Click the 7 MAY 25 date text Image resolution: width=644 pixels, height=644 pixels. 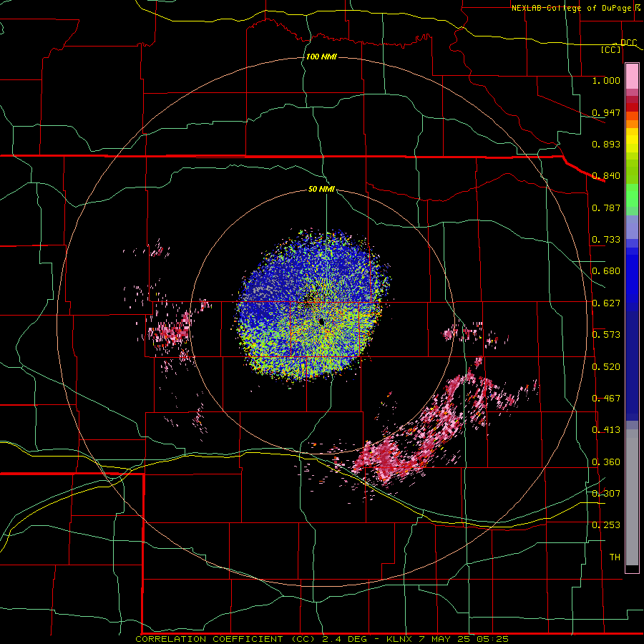[x=445, y=639]
